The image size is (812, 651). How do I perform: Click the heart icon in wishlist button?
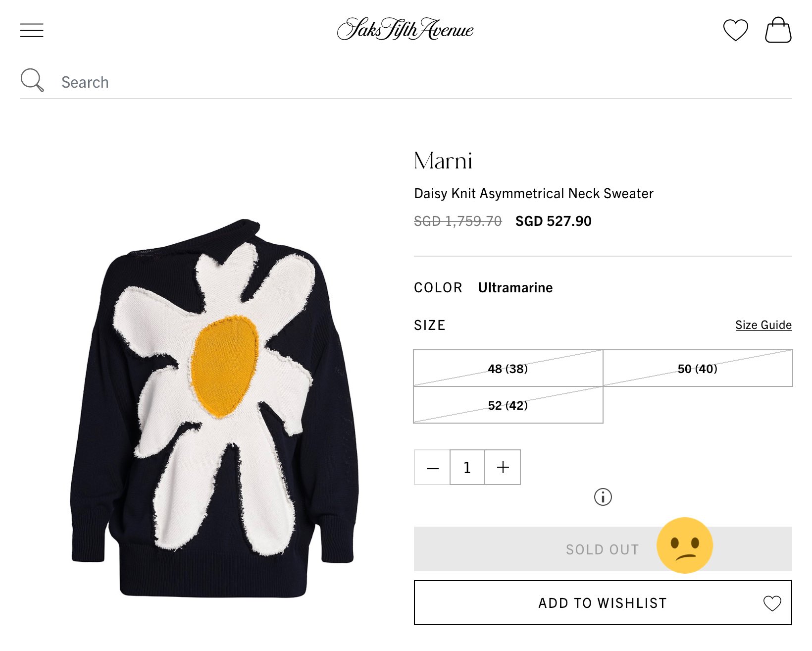pos(772,603)
